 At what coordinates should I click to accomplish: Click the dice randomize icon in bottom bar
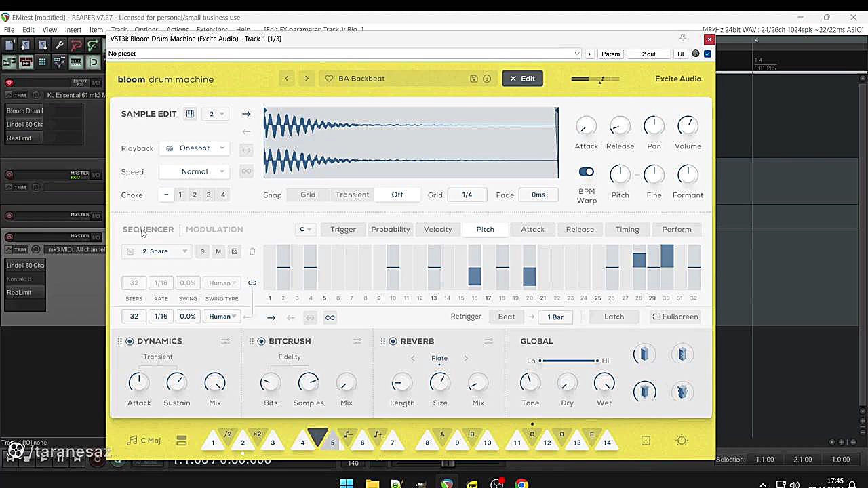click(646, 441)
